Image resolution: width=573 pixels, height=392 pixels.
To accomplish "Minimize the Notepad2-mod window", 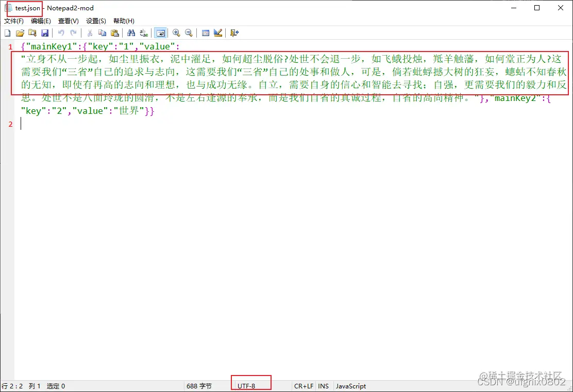I will click(x=514, y=8).
